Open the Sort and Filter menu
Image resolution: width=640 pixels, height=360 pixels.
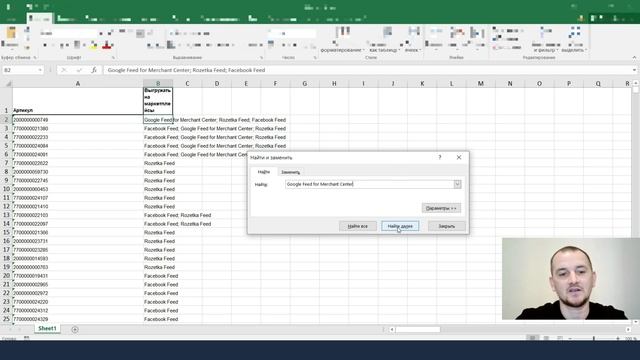547,40
